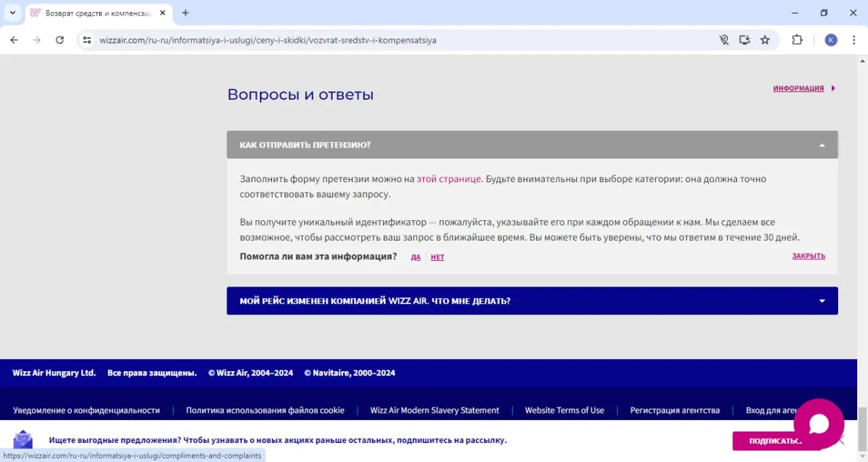Click the Вопросы и ответы heading

pyautogui.click(x=300, y=94)
